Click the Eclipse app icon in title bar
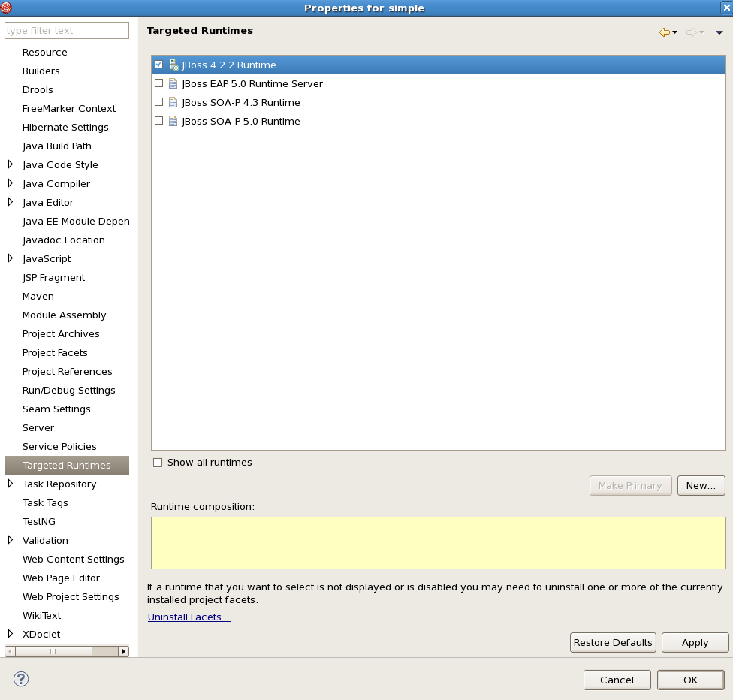This screenshot has height=700, width=733. coord(8,8)
